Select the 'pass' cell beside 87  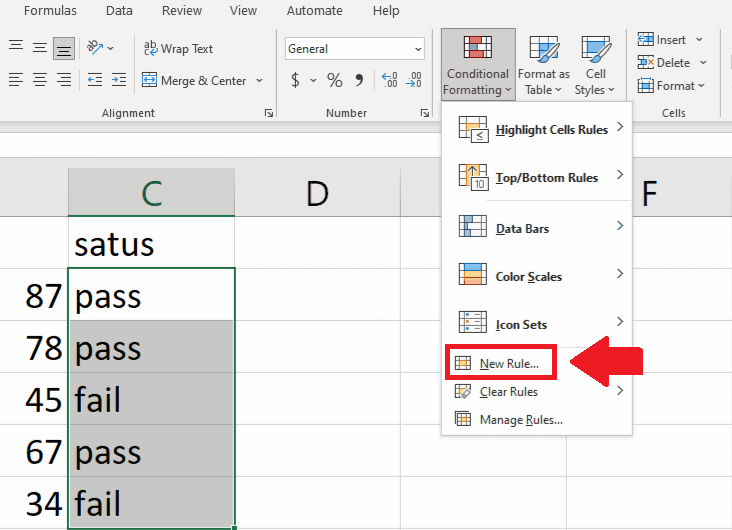(151, 295)
